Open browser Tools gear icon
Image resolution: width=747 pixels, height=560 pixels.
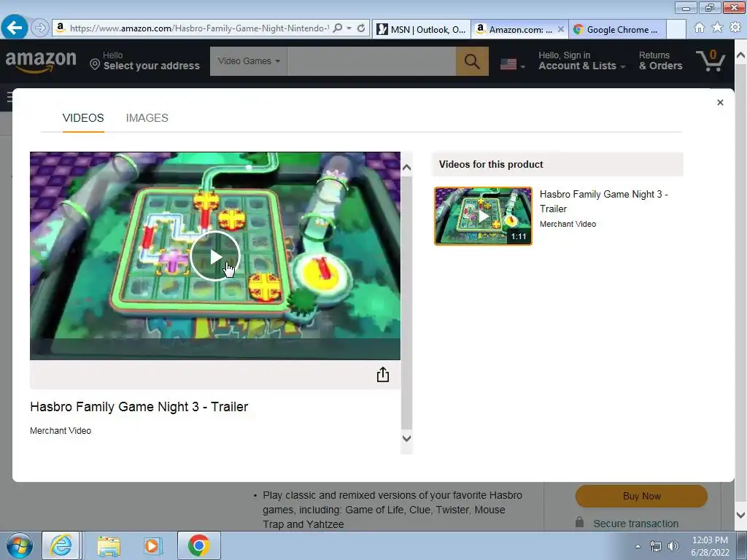735,28
